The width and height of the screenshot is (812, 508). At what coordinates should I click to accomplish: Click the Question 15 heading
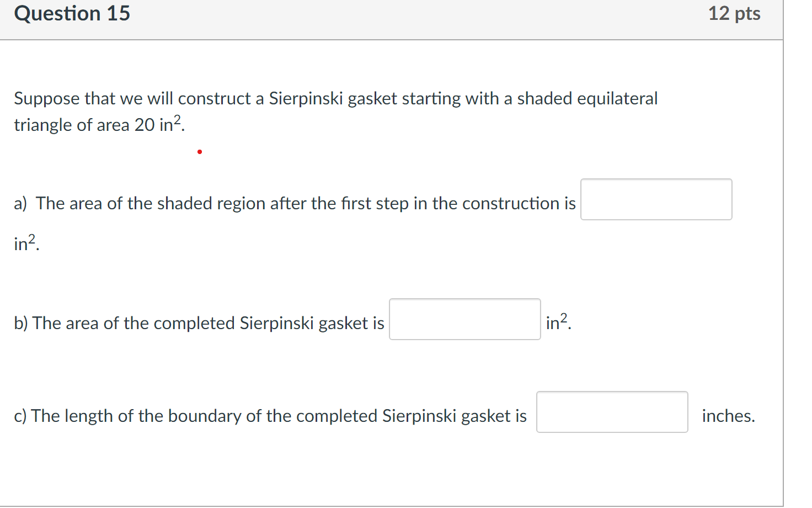point(72,14)
